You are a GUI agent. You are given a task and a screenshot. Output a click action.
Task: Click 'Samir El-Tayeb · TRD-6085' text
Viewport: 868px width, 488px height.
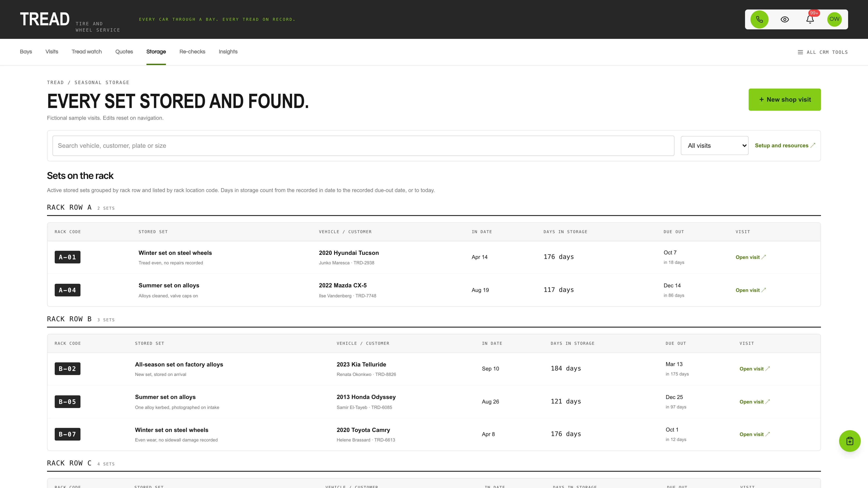point(364,408)
